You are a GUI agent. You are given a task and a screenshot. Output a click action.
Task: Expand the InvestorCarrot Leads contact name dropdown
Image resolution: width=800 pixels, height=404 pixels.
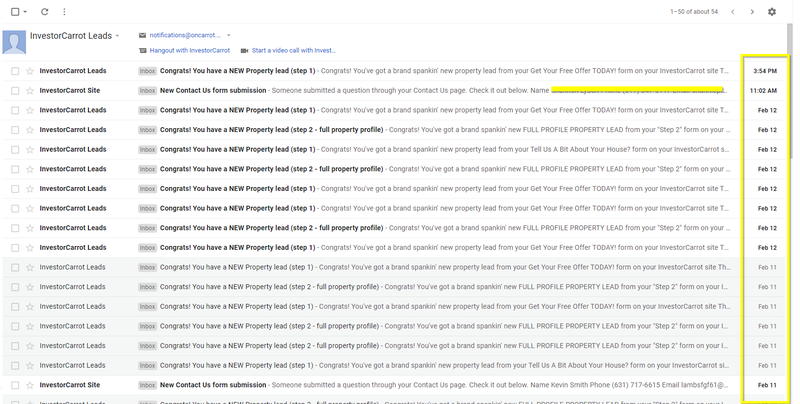[117, 36]
